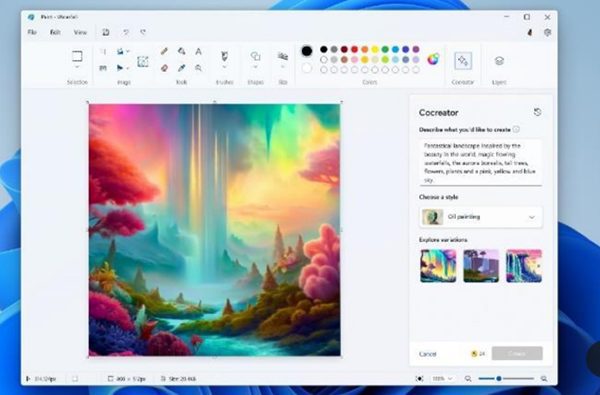This screenshot has height=395, width=600.
Task: Click the Cancel button in Cocreator
Action: tap(427, 354)
